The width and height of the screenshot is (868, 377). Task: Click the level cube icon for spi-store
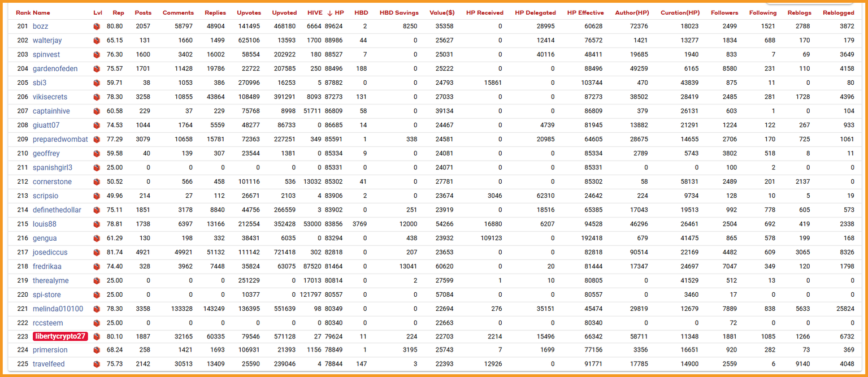97,295
